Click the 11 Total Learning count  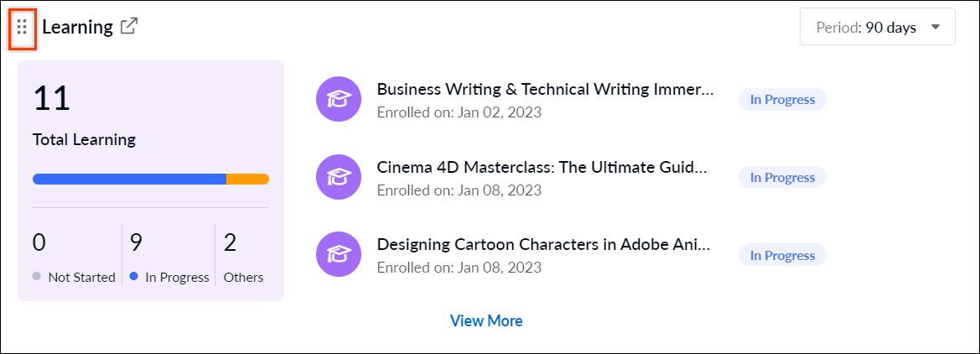pos(52,98)
